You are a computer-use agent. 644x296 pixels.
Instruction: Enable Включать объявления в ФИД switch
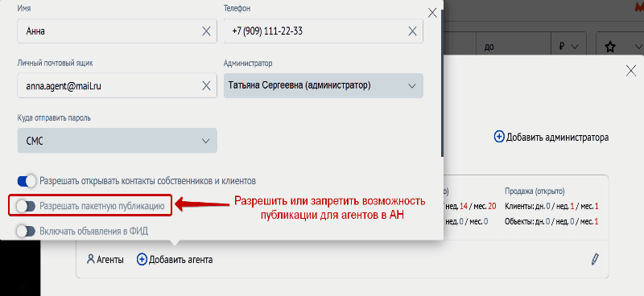(26, 231)
